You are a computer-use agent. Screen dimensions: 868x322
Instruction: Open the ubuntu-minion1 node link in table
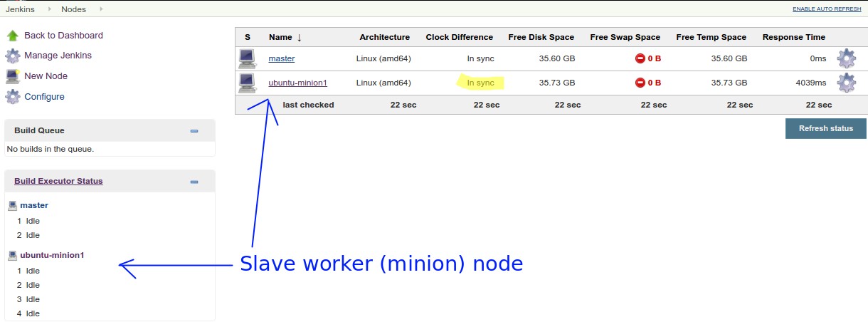pyautogui.click(x=297, y=83)
